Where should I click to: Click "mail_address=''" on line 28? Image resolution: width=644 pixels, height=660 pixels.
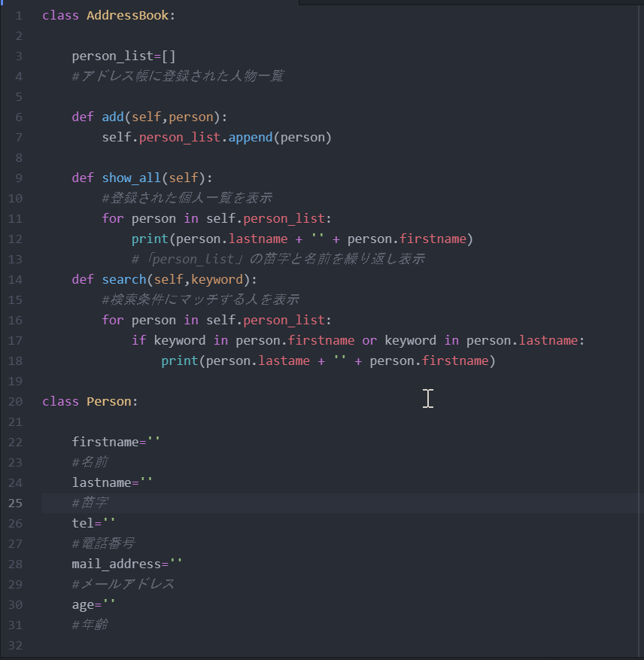(127, 564)
